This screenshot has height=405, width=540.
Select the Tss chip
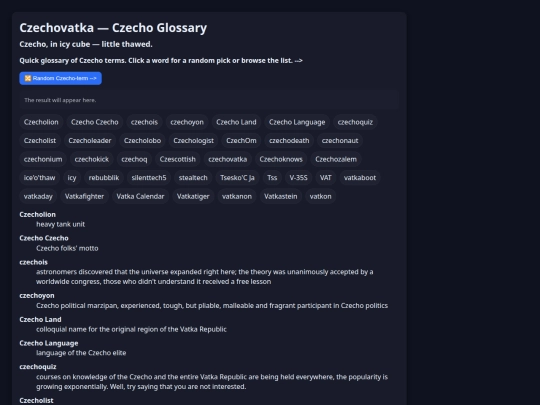pyautogui.click(x=272, y=178)
